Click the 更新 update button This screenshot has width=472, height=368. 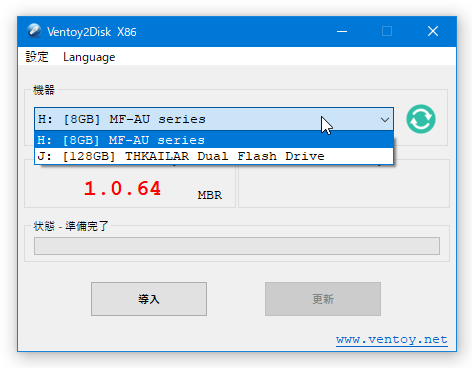(x=323, y=299)
